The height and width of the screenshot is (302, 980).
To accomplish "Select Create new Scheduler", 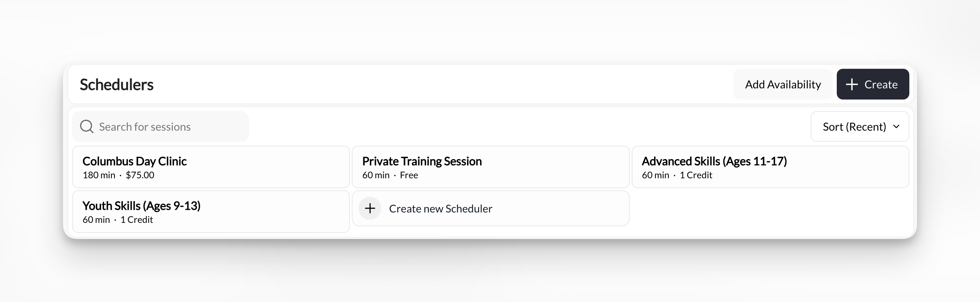I will coord(440,208).
